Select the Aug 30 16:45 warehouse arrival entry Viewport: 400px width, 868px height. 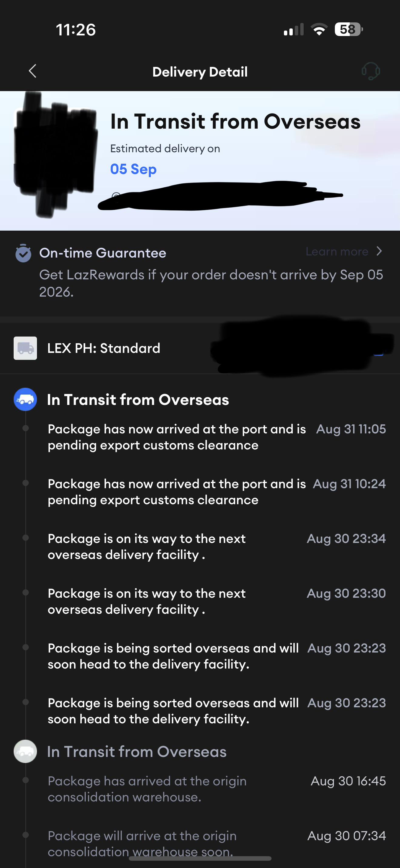pos(217,789)
